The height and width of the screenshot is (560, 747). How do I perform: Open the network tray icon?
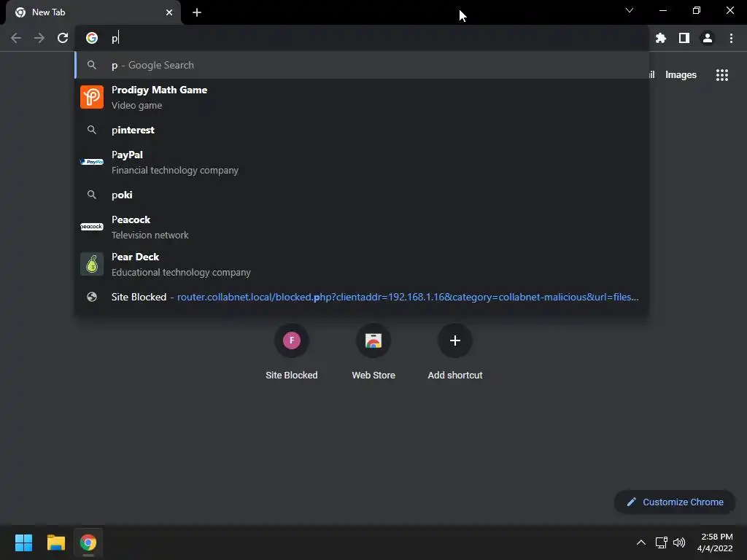coord(661,542)
